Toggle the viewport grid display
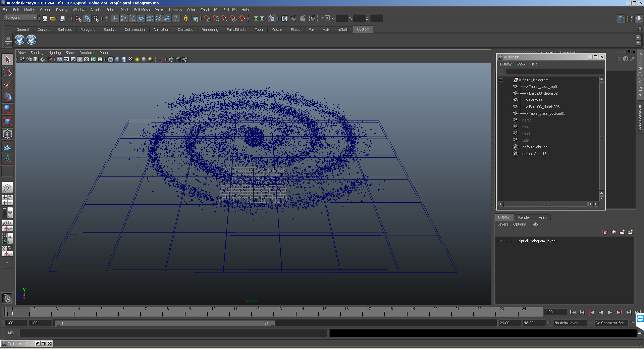Viewport: 644px width, 349px height. (x=60, y=59)
